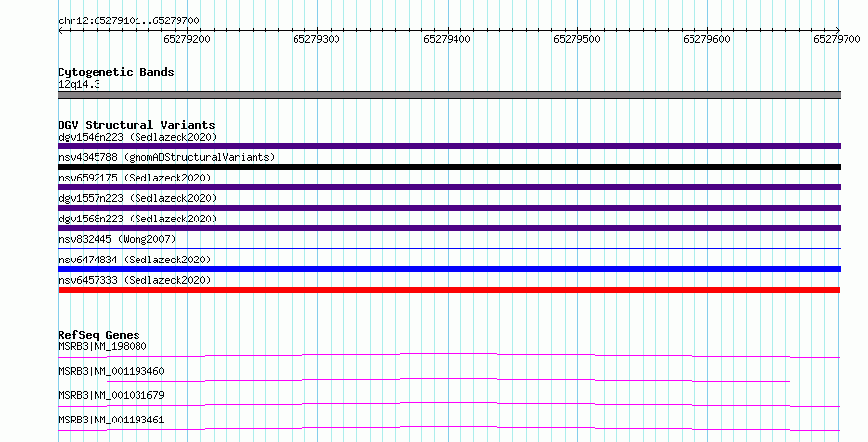Image resolution: width=868 pixels, height=442 pixels.
Task: Click the purple bar for dgv1546n223
Action: (449, 146)
